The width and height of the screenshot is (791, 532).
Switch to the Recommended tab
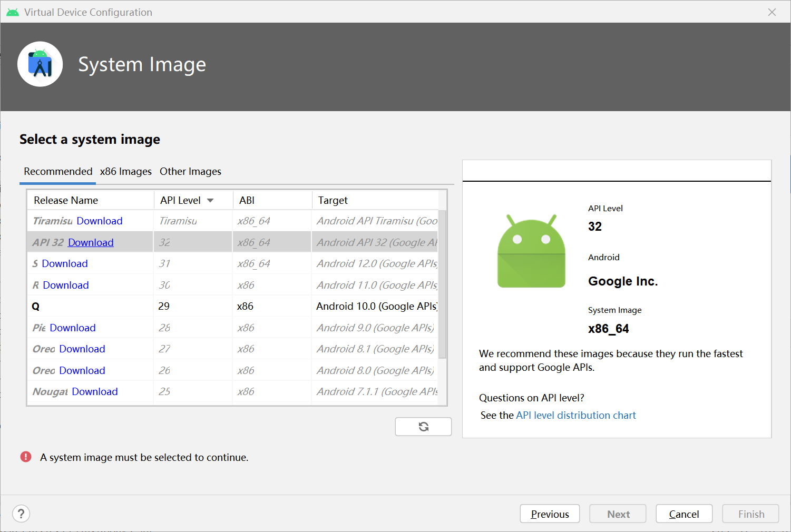click(x=58, y=171)
